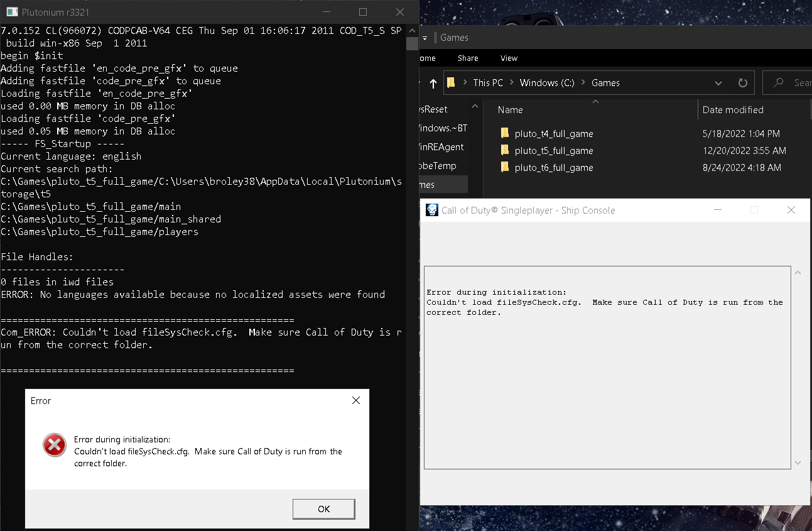Click date 8/24/2022 4:18 AM cell
Viewport: 812px width, 531px height.
tap(742, 167)
